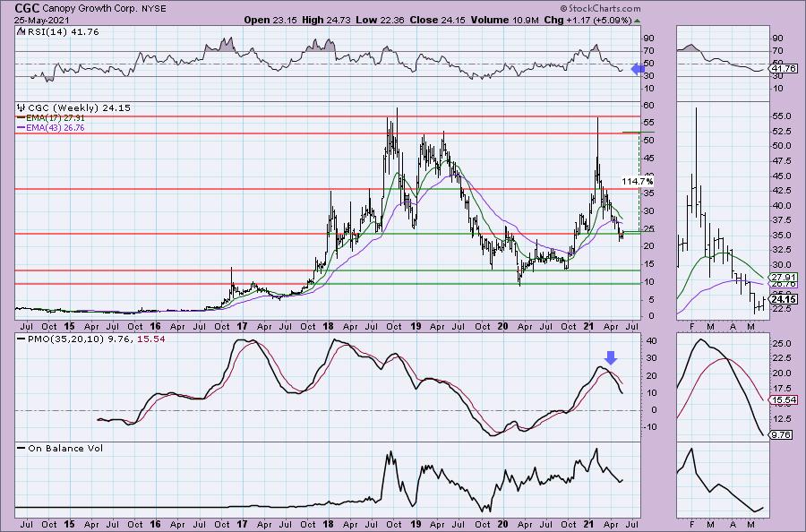Viewport: 806px width, 532px height.
Task: Click the 15.54 PMO signal value tag
Action: (785, 399)
